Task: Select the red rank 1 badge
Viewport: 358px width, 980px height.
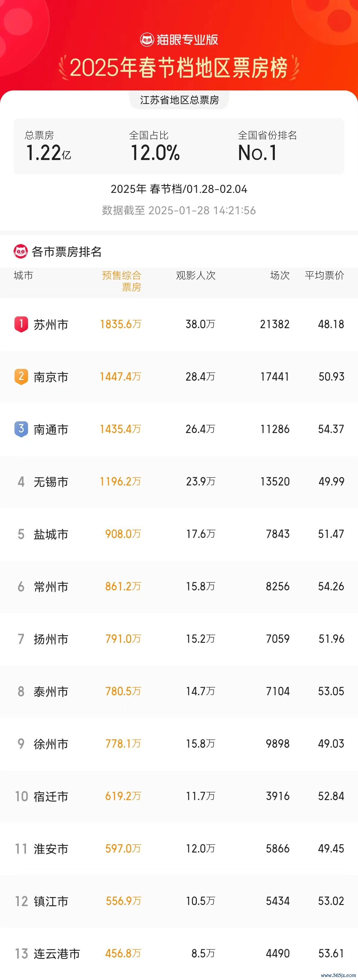Action: [21, 325]
